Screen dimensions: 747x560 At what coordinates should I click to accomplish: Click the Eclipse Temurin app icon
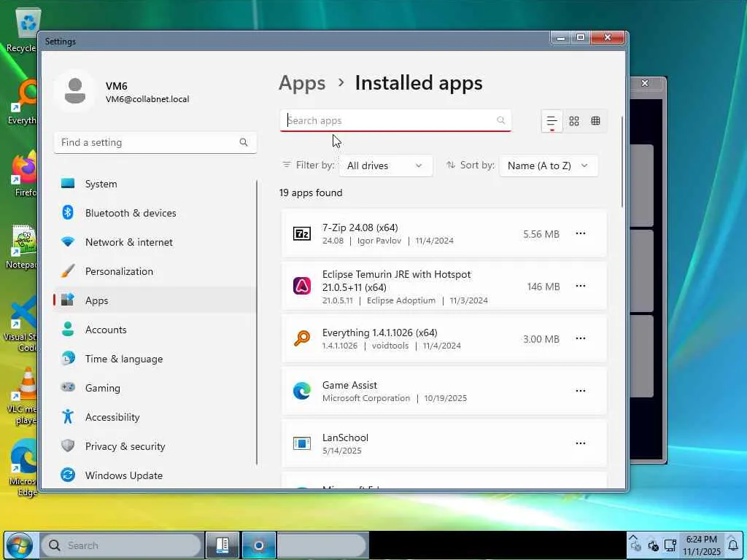tap(301, 286)
